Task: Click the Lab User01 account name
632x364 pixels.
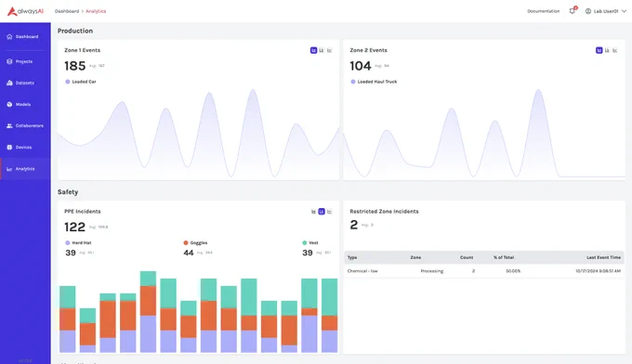Action: click(606, 11)
